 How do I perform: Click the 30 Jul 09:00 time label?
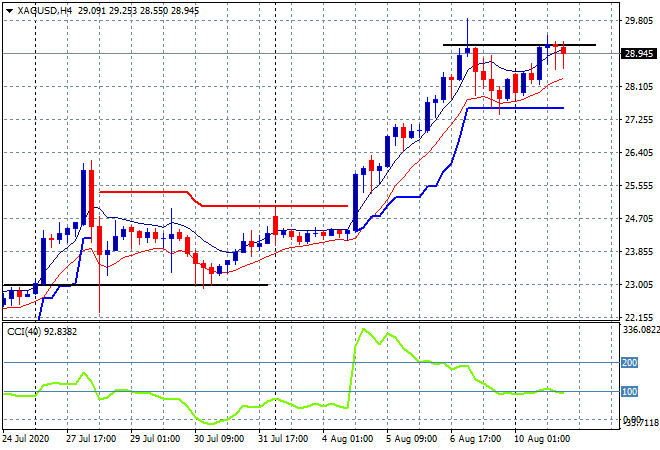coord(219,439)
